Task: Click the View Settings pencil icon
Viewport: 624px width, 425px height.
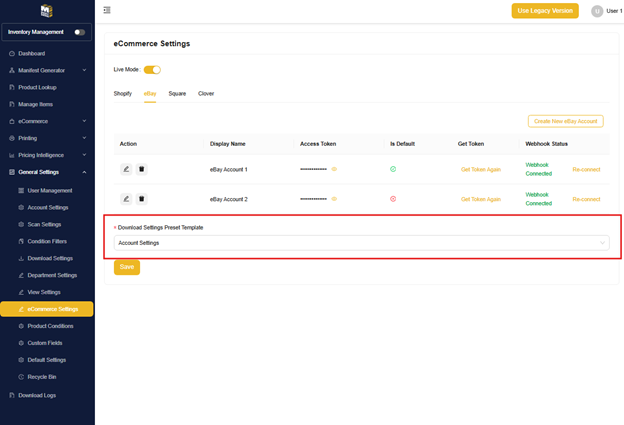Action: (21, 292)
